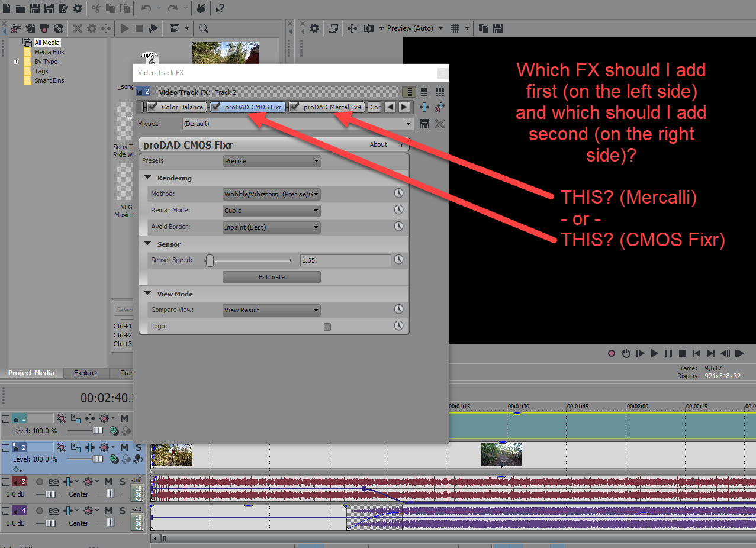Open the About link in proDAD CMOS Fixr

(378, 144)
